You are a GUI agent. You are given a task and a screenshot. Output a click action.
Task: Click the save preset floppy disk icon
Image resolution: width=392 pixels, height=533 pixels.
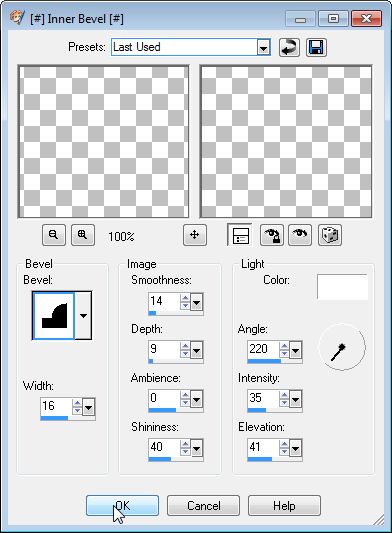click(316, 47)
